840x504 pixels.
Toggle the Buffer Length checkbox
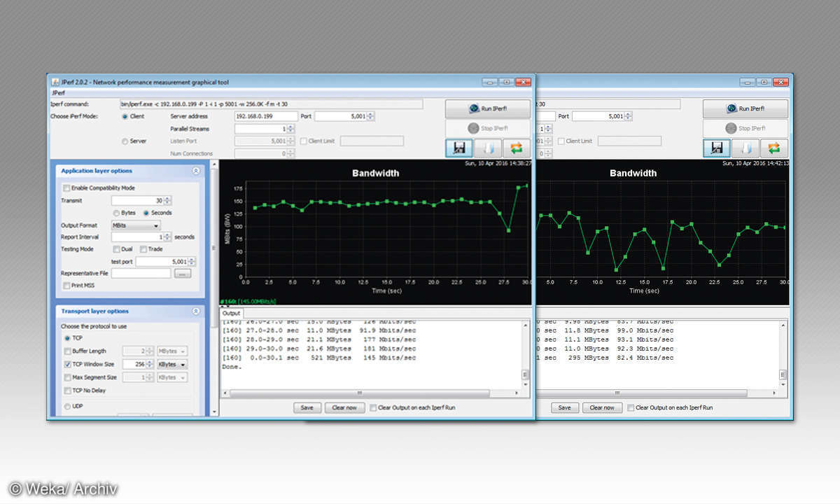[67, 351]
